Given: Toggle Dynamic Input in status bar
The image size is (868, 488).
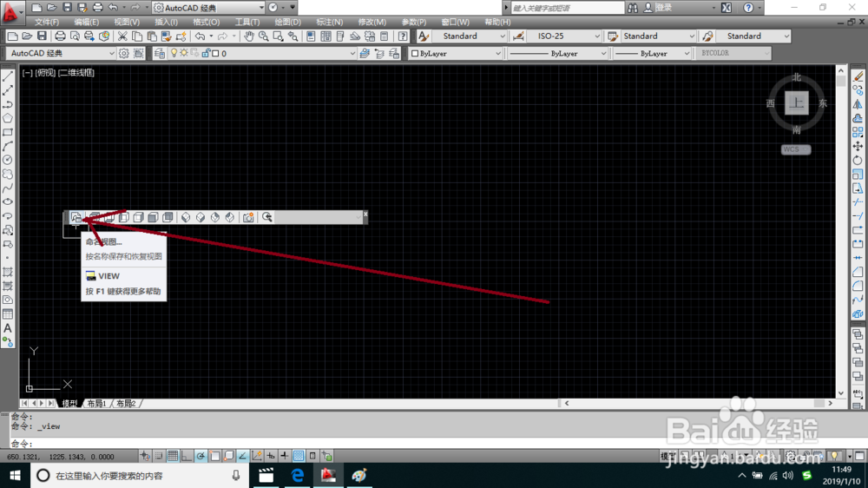Looking at the screenshot, I should [x=271, y=456].
